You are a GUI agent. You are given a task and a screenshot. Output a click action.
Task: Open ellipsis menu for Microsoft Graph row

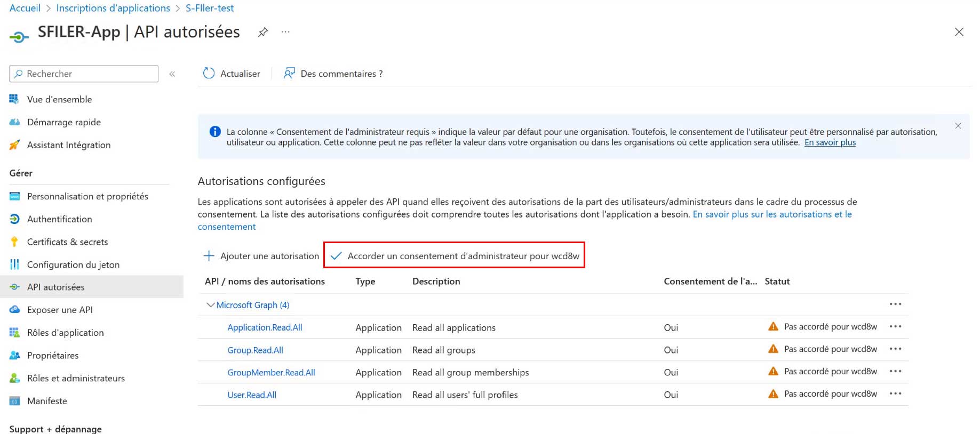[895, 304]
